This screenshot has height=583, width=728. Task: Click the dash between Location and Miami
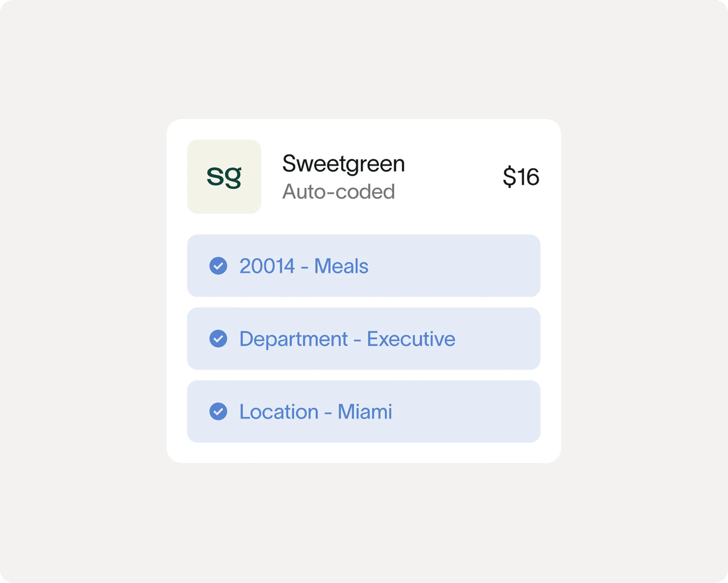(328, 412)
